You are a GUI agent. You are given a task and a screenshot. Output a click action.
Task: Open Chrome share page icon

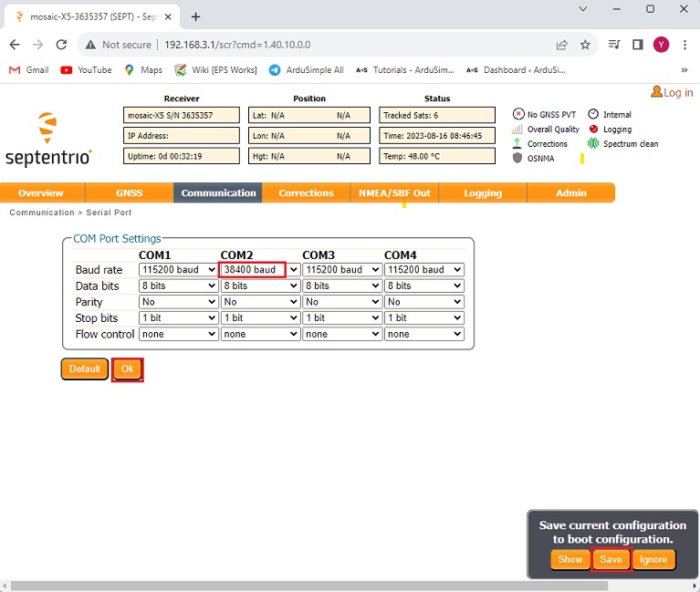[x=561, y=45]
